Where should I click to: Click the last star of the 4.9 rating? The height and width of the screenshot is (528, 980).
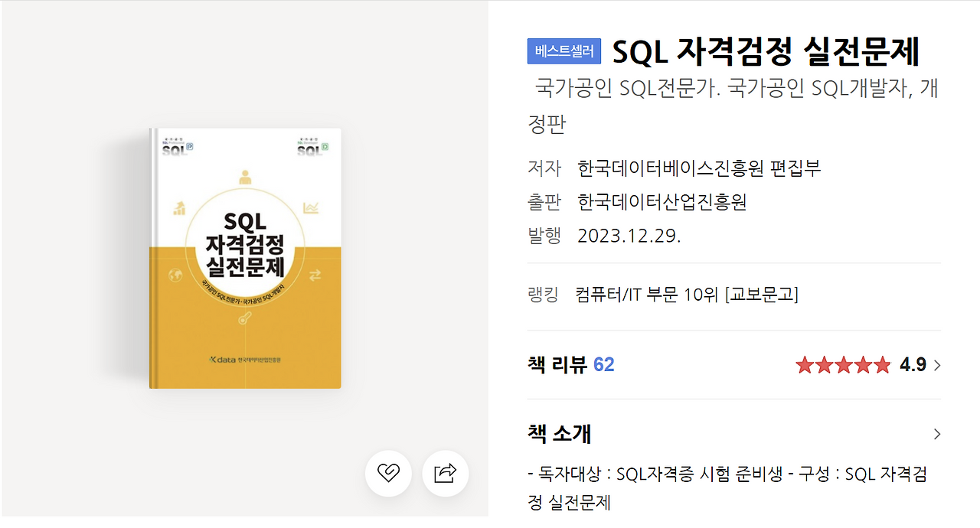[x=882, y=365]
